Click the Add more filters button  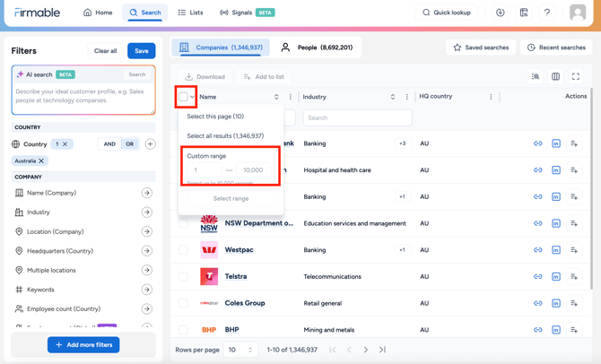(x=83, y=344)
